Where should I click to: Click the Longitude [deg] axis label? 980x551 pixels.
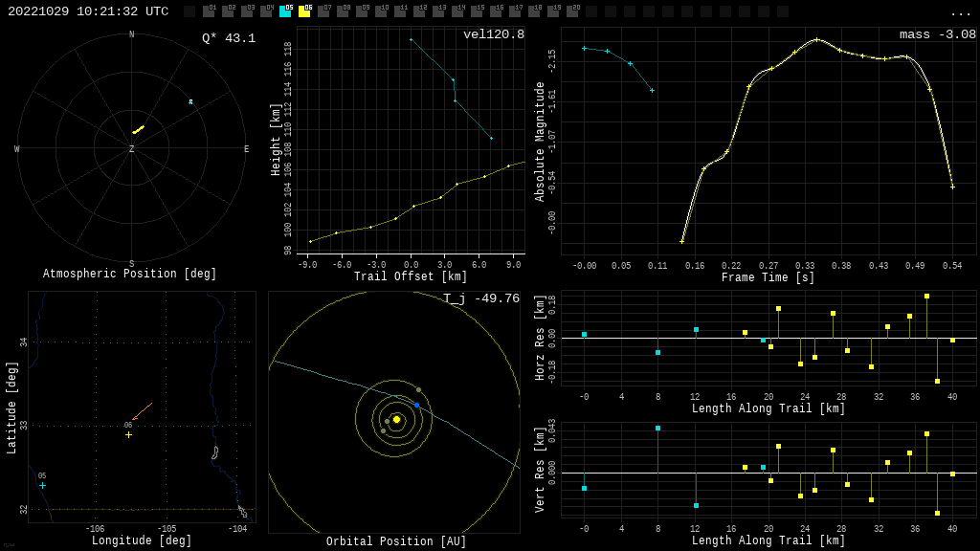click(x=142, y=540)
